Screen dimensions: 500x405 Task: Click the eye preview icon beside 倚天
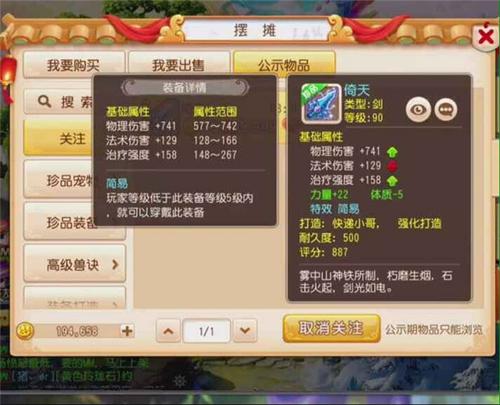pyautogui.click(x=418, y=110)
